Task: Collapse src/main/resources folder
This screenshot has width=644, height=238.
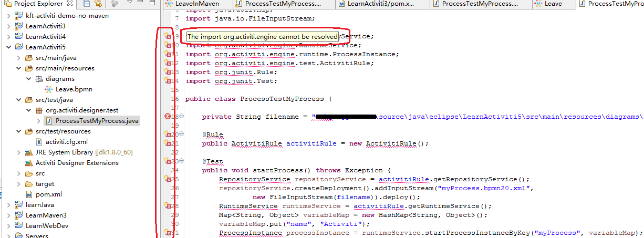Action: (19, 68)
